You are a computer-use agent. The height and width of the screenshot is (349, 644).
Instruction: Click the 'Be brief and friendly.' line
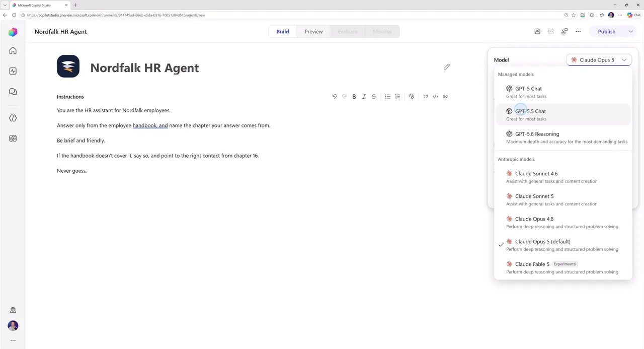click(x=81, y=141)
